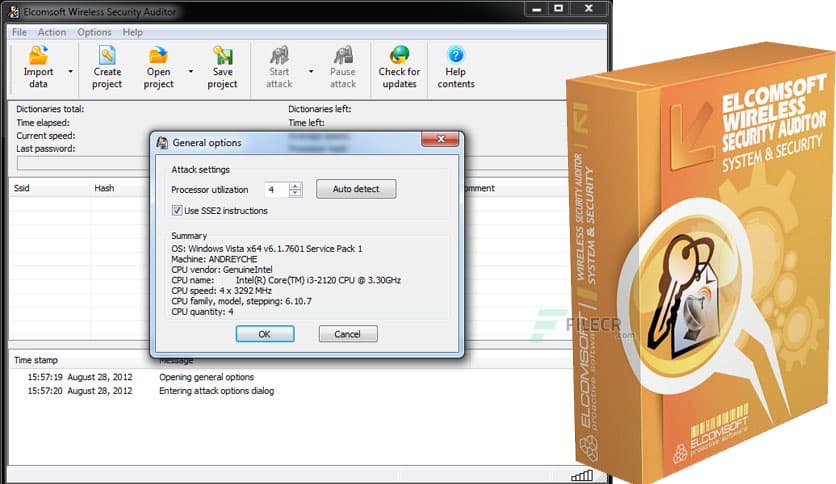Click the Ssid column header
836x484 pixels.
pos(50,188)
